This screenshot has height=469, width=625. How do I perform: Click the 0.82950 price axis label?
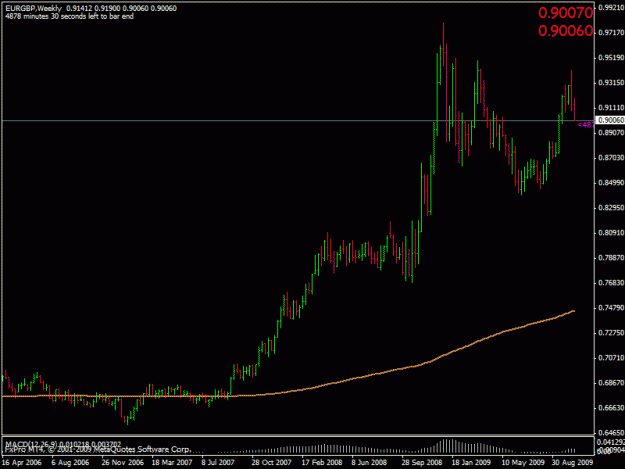point(611,208)
